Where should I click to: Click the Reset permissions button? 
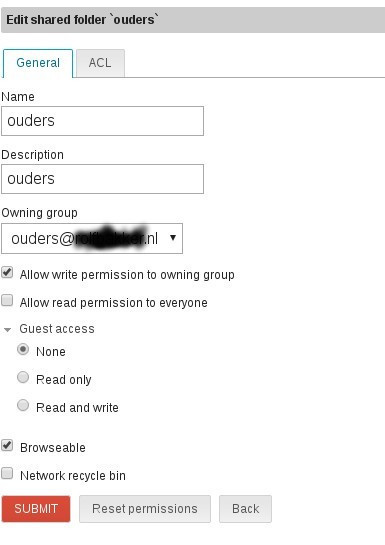coord(145,509)
